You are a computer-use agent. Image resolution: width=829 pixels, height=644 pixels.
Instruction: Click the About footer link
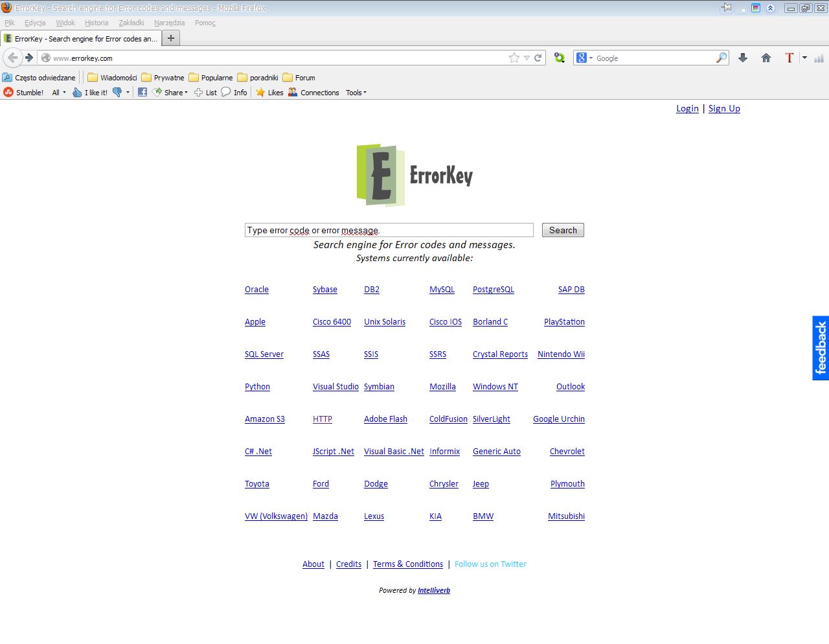313,564
